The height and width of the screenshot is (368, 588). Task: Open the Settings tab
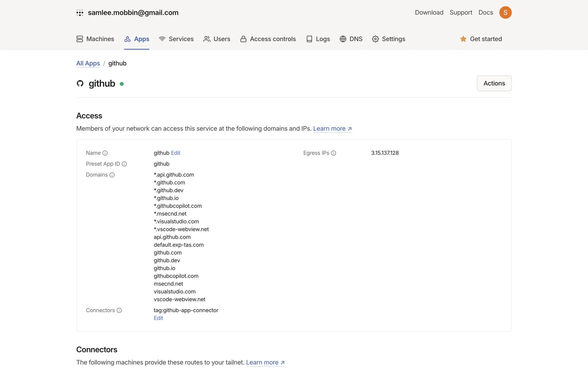pyautogui.click(x=389, y=39)
